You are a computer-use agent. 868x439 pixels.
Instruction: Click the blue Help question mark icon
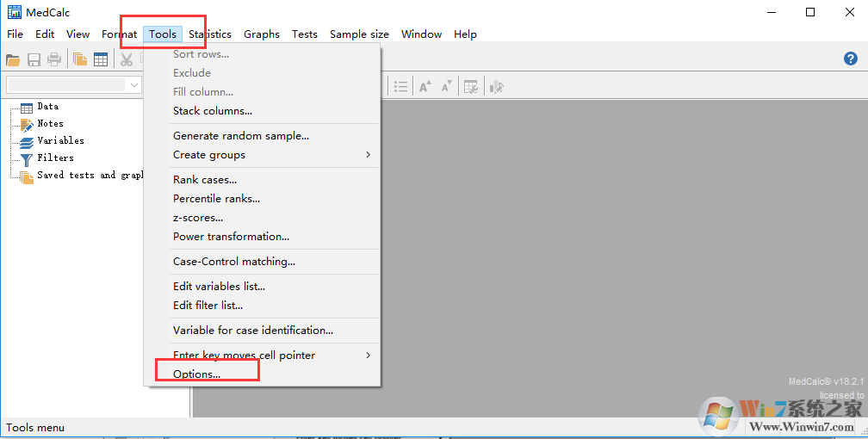[x=850, y=59]
